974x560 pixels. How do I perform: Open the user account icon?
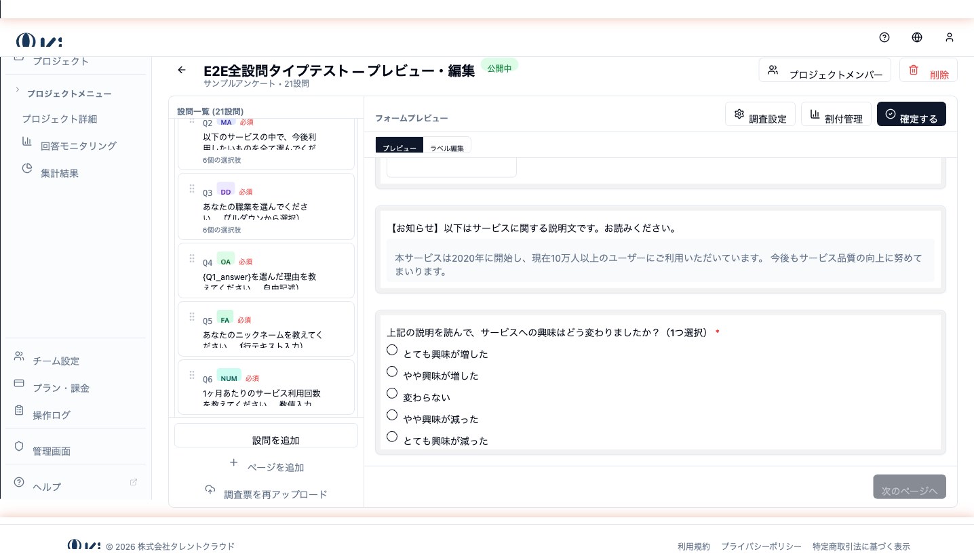pos(950,37)
